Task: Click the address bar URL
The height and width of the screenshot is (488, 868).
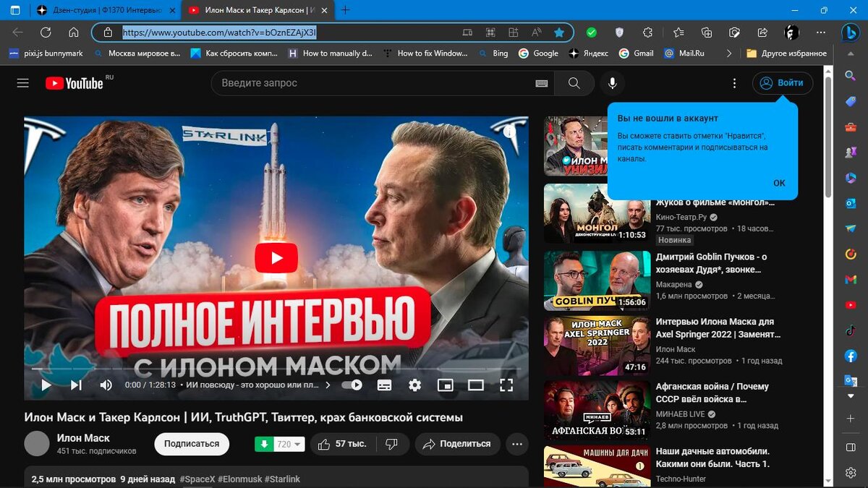Action: tap(219, 33)
